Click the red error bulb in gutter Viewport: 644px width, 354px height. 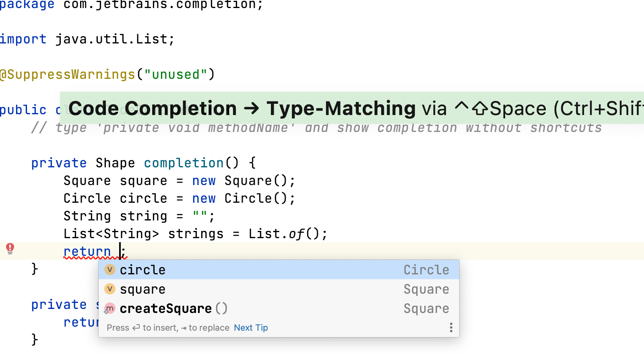(x=10, y=249)
